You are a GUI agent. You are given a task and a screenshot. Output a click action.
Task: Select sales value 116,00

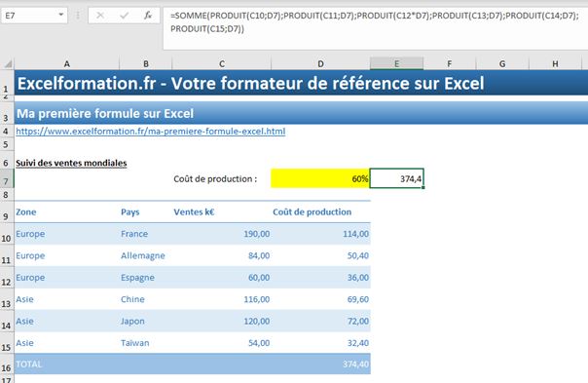tap(222, 299)
